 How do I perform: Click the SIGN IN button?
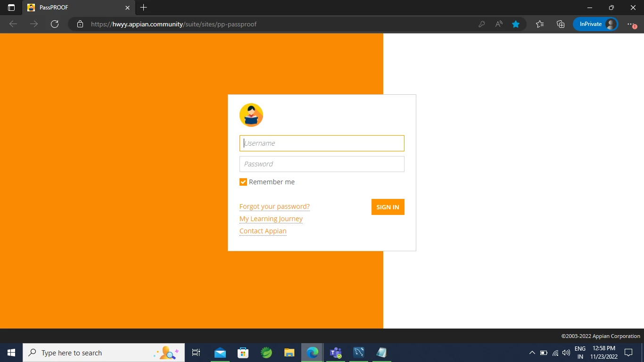388,207
